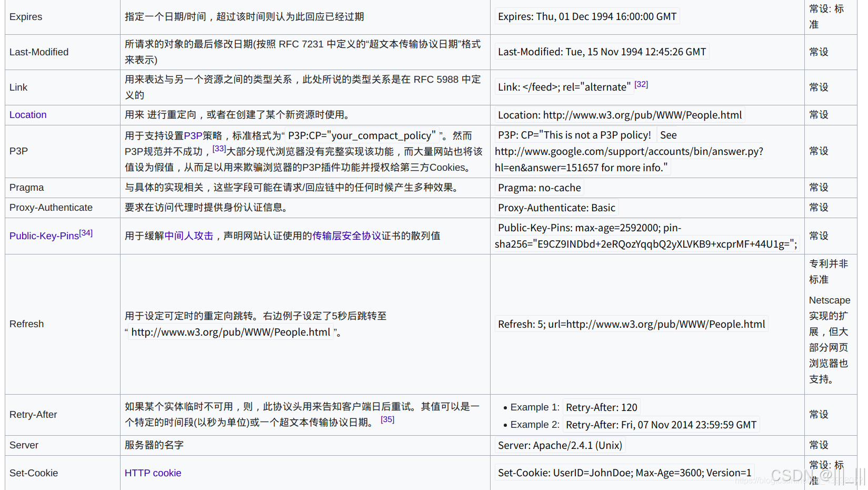Screen dimensions: 868x490
Task: Click the Proxy-Authenticate description 要求在访问代理时
Action: [208, 208]
